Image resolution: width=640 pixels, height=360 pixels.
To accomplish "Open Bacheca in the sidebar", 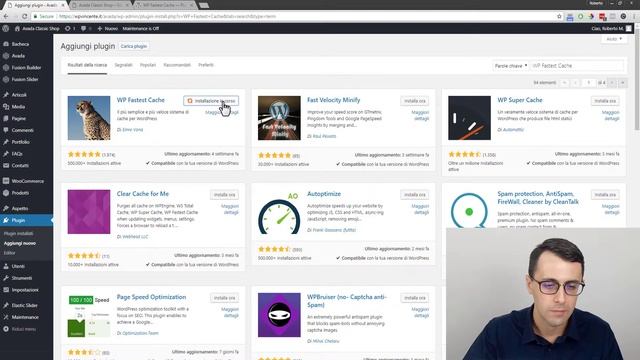I will click(x=20, y=44).
